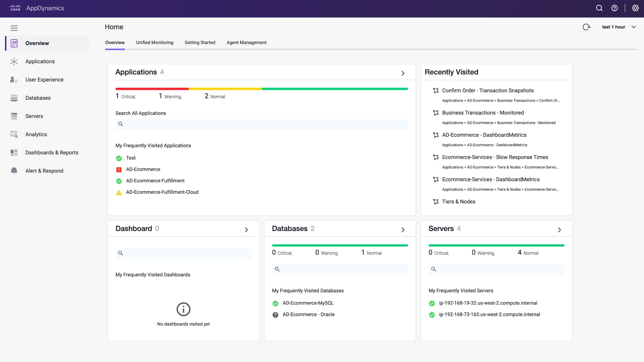Switch to the Overview tab
Screen dimensions: 644x362
coord(115,42)
